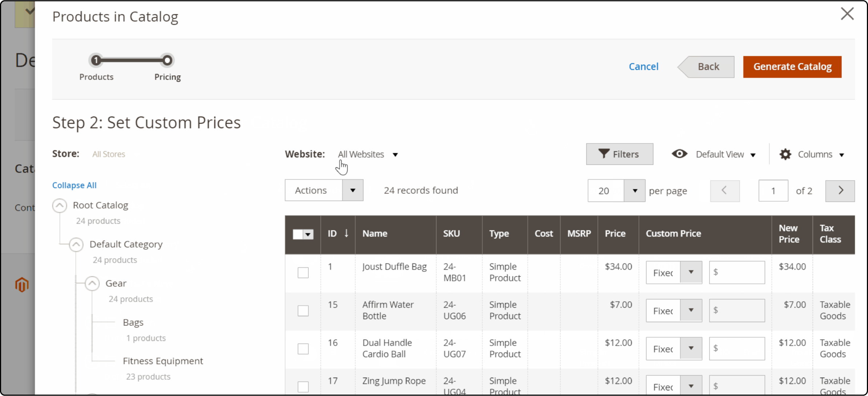Toggle checkbox for Affirm Water Bottle row

coord(303,310)
